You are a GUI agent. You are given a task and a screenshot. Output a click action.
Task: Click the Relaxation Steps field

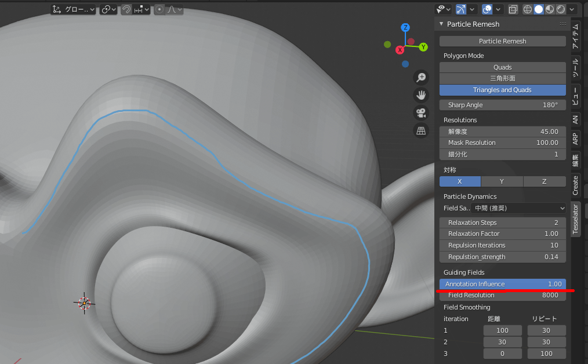(x=503, y=223)
